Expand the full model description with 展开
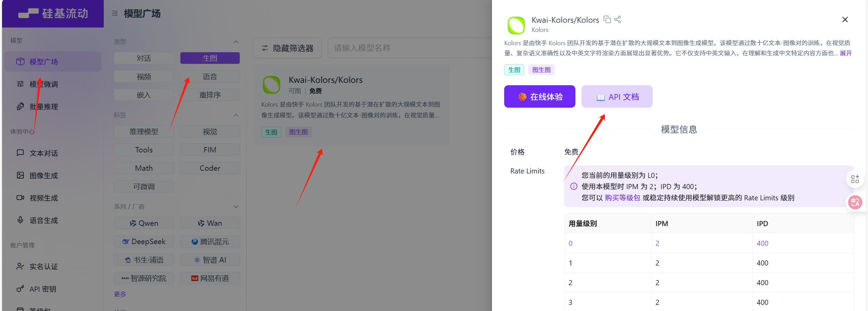The image size is (868, 311). click(x=846, y=53)
